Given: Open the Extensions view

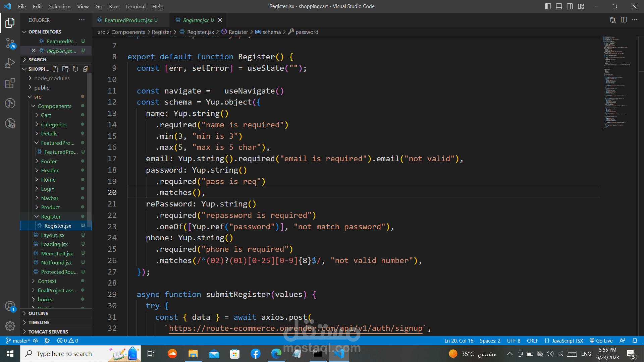Looking at the screenshot, I should [10, 83].
